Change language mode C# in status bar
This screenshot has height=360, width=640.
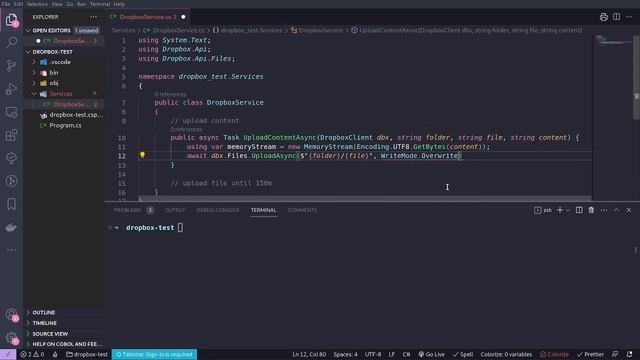[406, 354]
